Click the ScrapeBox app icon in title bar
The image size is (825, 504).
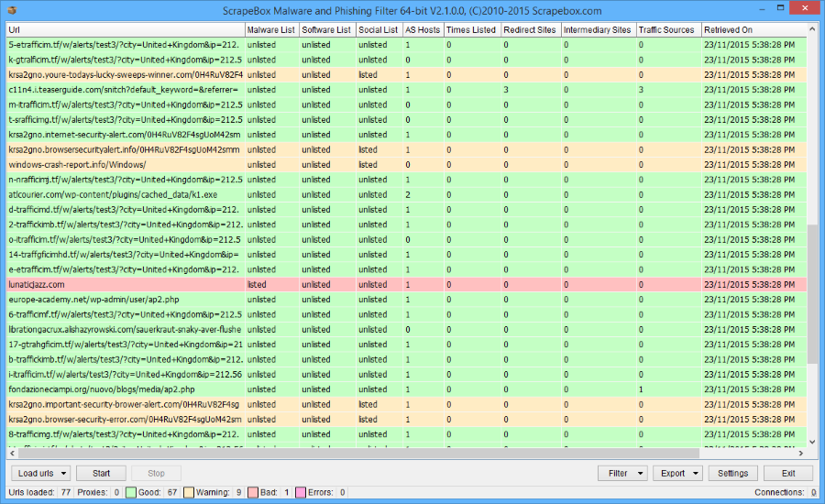12,10
